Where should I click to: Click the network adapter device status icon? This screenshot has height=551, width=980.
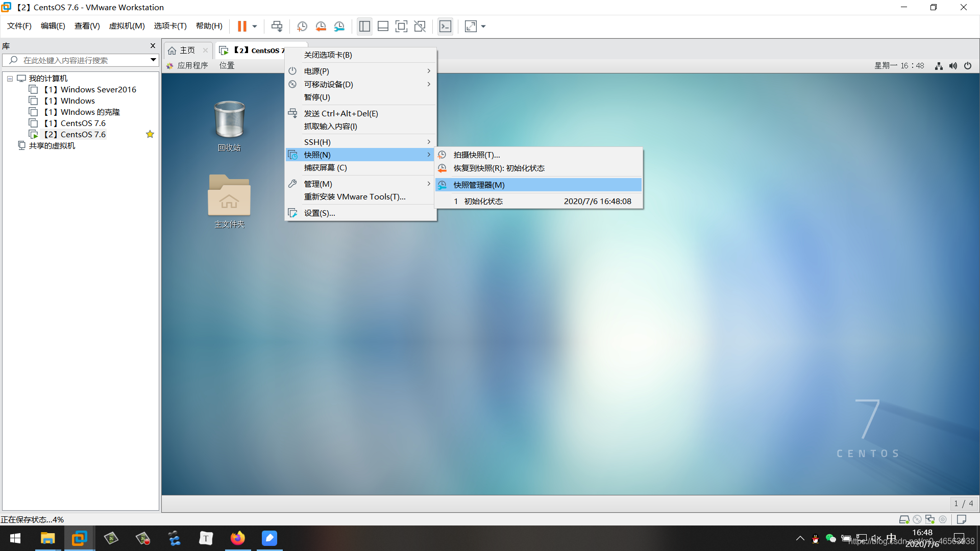(x=930, y=519)
